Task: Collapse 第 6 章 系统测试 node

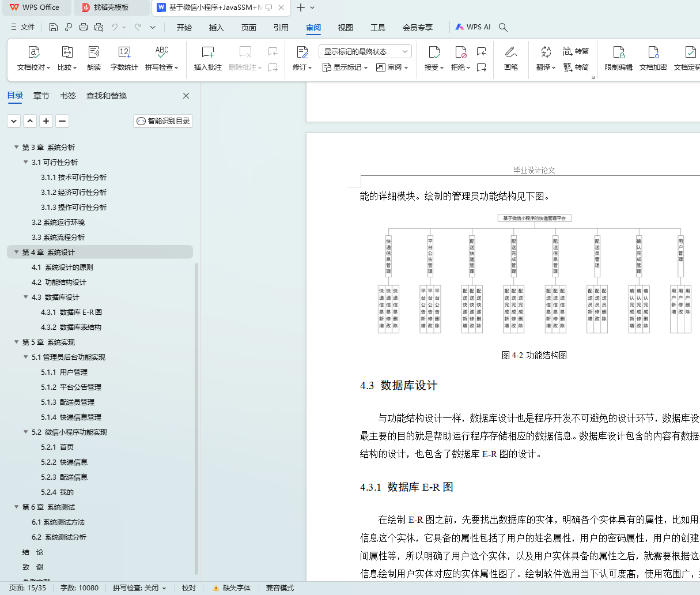Action: (17, 507)
